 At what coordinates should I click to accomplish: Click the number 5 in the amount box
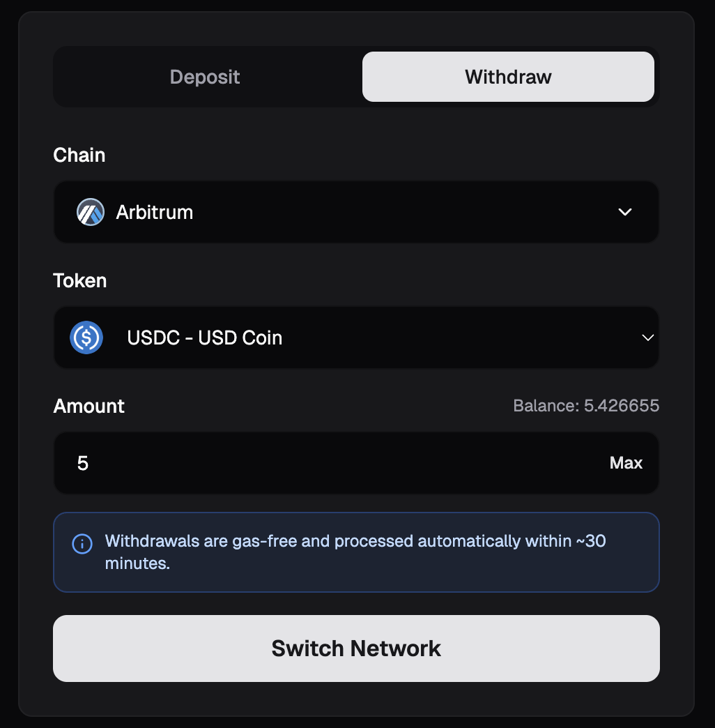[83, 463]
